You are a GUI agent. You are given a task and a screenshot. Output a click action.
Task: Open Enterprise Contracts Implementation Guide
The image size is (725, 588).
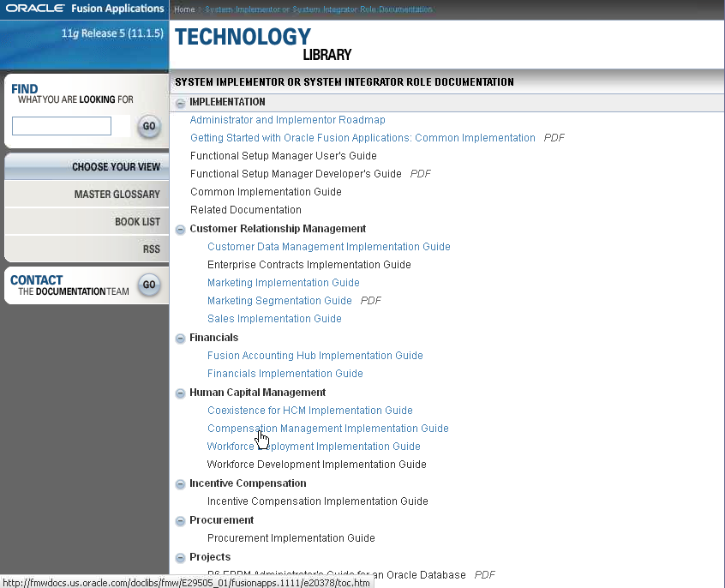309,265
